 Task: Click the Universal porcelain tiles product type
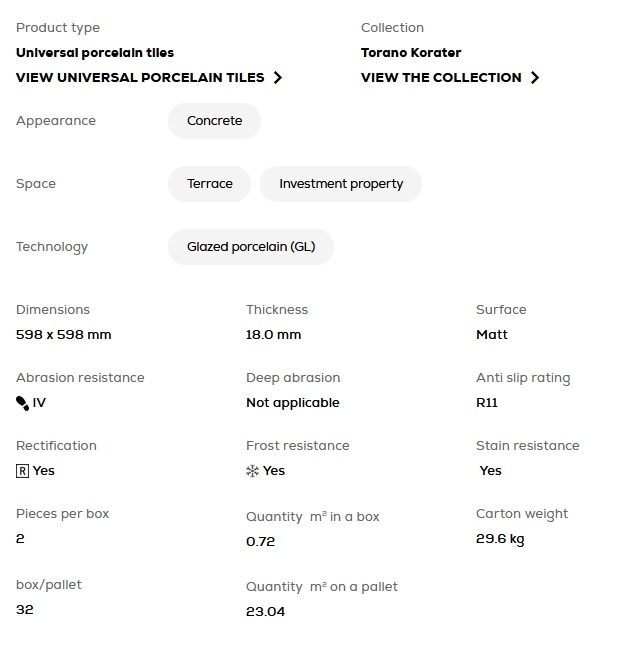coord(95,53)
